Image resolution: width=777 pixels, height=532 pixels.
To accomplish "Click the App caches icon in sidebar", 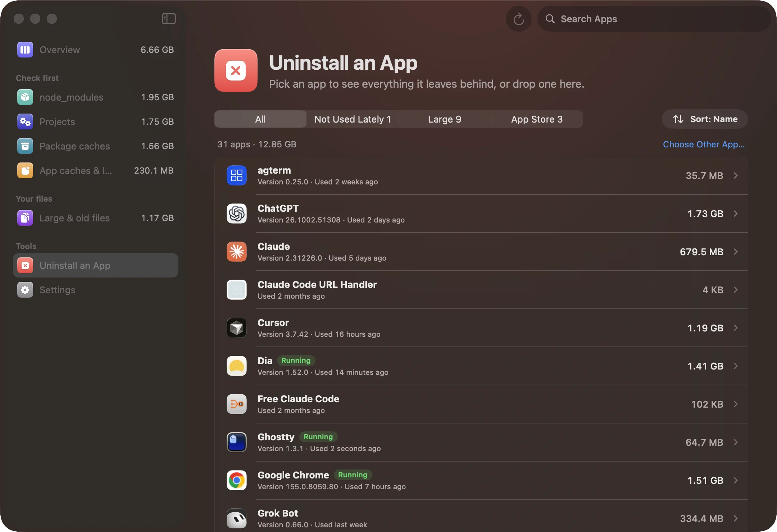I will click(25, 170).
